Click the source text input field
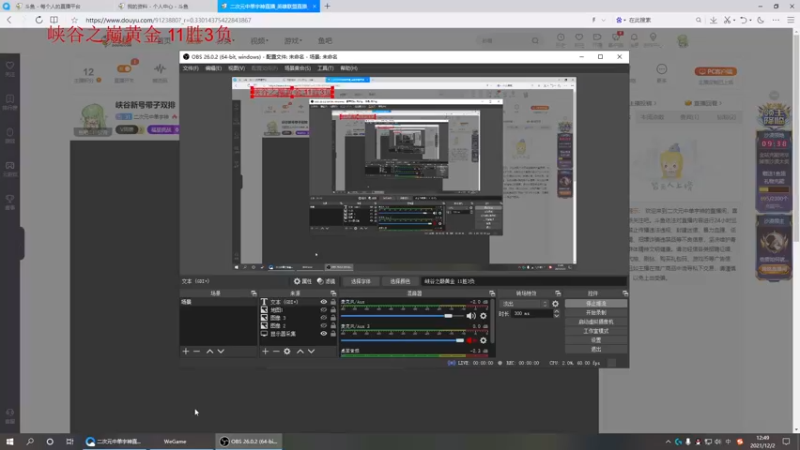 pos(523,281)
